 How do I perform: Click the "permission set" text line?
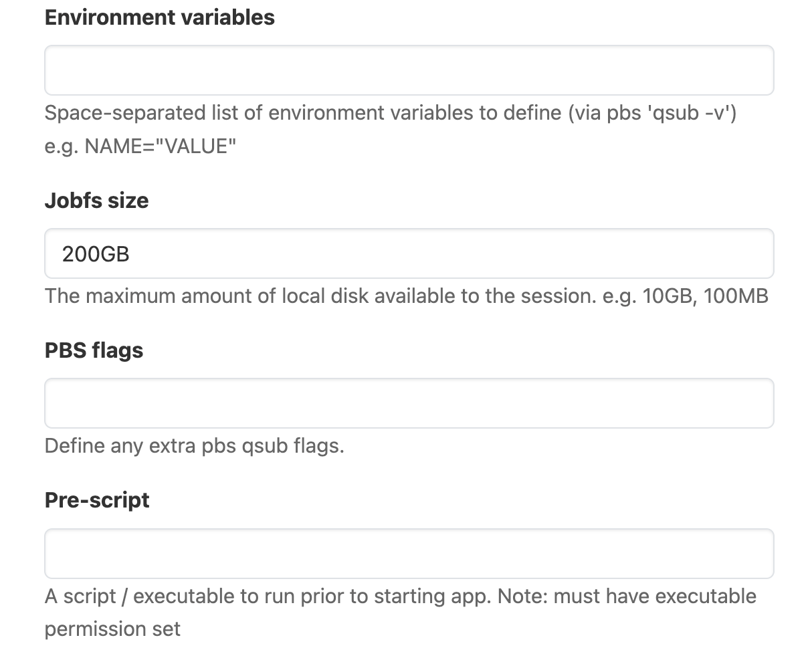(112, 629)
